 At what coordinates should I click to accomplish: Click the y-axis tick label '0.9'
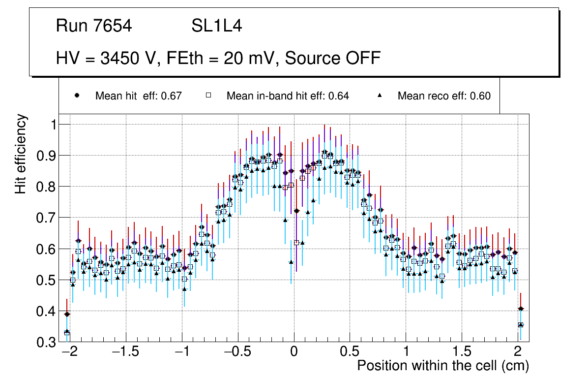48,156
